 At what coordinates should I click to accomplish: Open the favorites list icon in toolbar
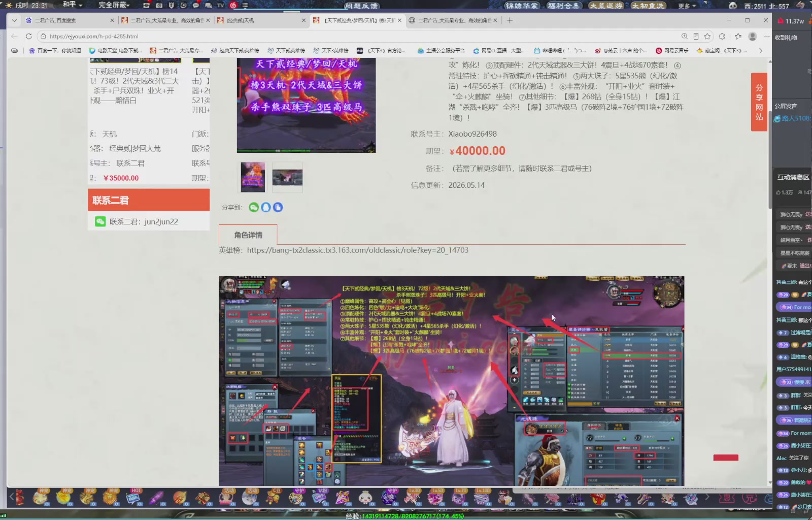click(x=738, y=36)
